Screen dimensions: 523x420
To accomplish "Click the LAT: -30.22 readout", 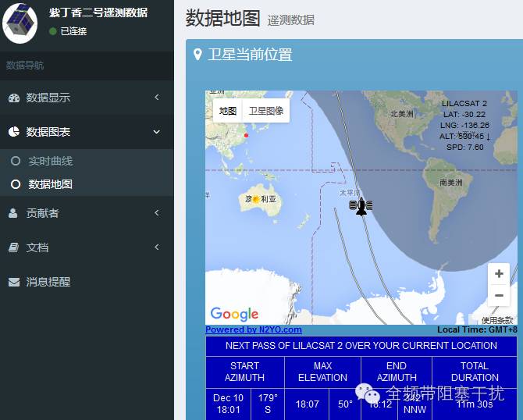I will click(x=464, y=115).
